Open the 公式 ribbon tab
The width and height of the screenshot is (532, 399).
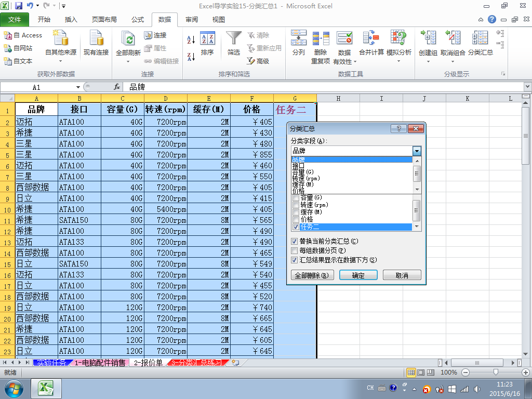[138, 20]
